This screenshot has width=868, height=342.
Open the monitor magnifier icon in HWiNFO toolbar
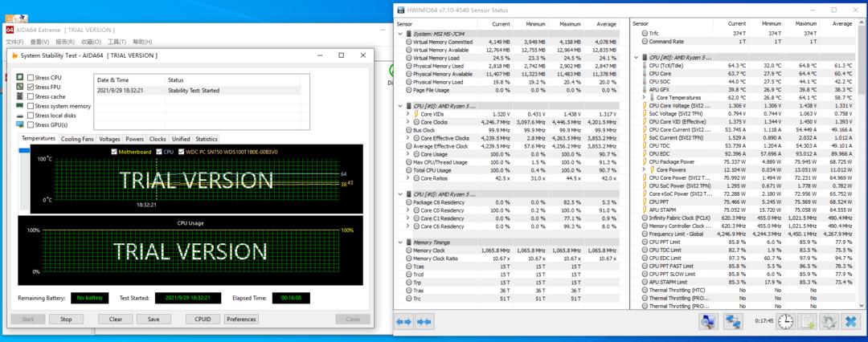709,321
